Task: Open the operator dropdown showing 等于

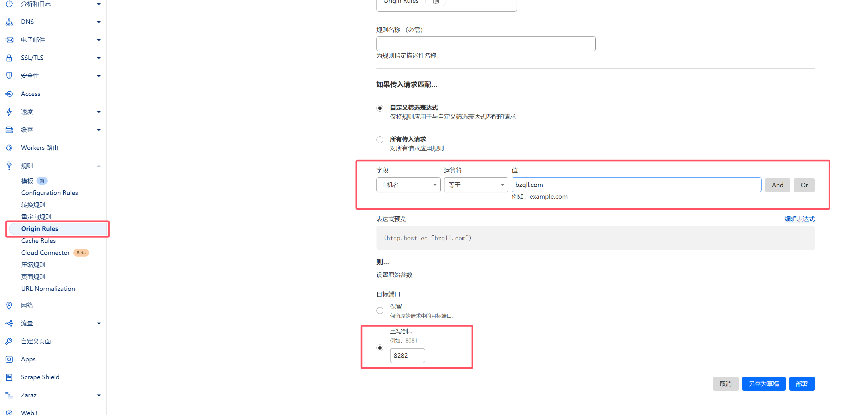Action: pyautogui.click(x=476, y=185)
